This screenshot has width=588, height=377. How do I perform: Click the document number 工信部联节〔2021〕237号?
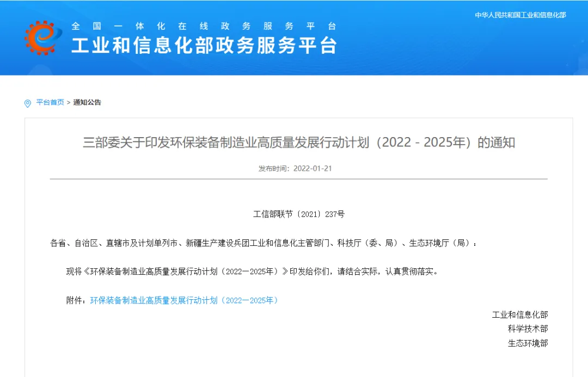[x=299, y=214]
